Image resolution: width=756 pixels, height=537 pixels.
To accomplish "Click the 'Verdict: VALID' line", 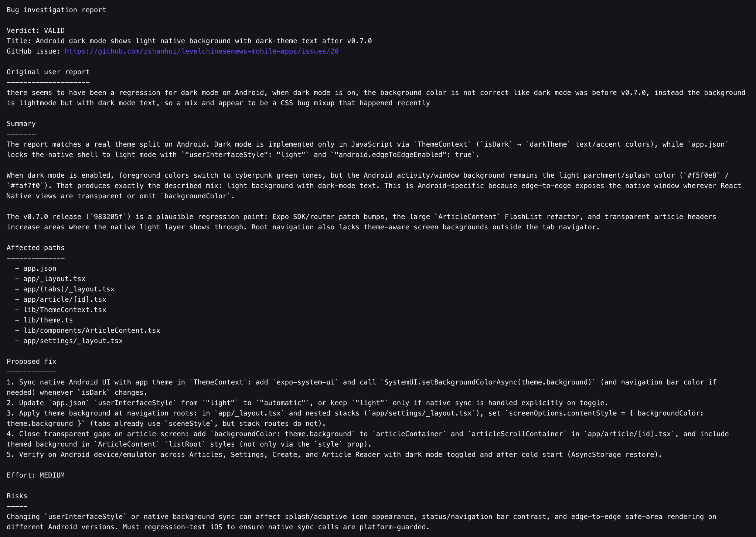I will [x=35, y=31].
